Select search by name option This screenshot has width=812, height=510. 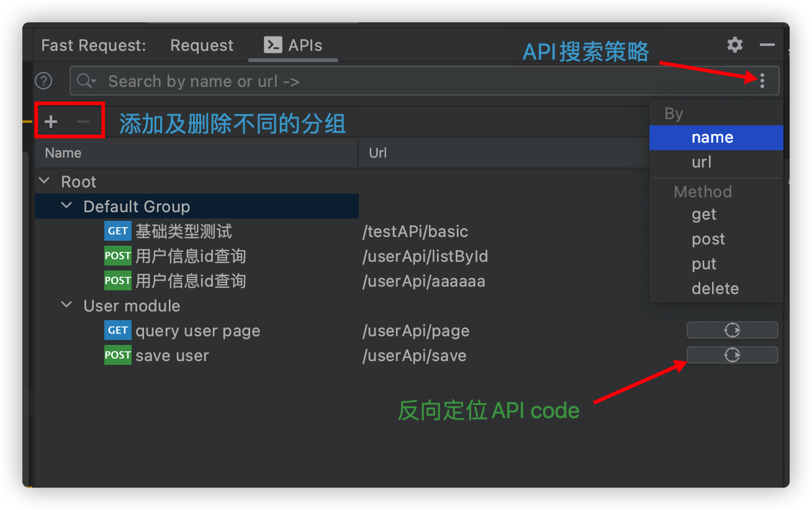[712, 138]
